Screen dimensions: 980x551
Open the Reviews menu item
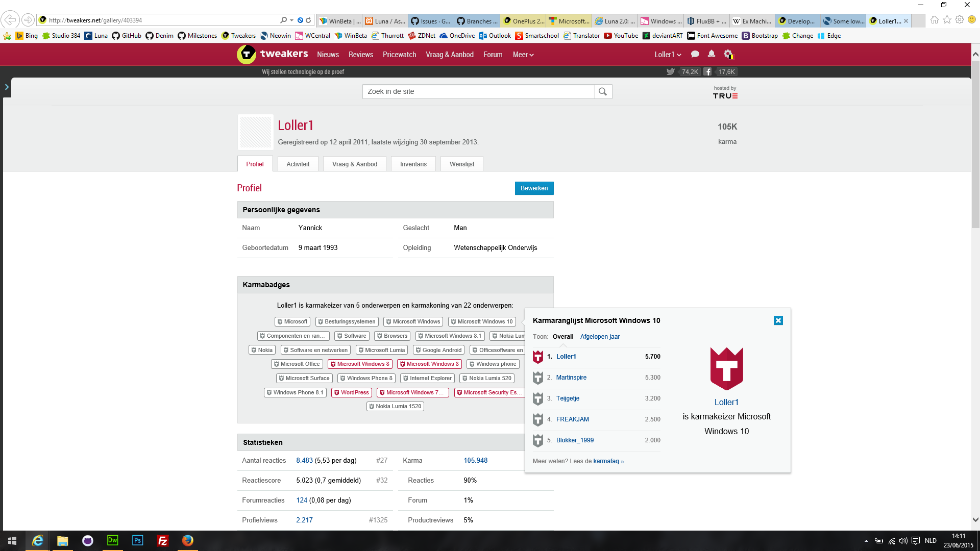point(361,55)
